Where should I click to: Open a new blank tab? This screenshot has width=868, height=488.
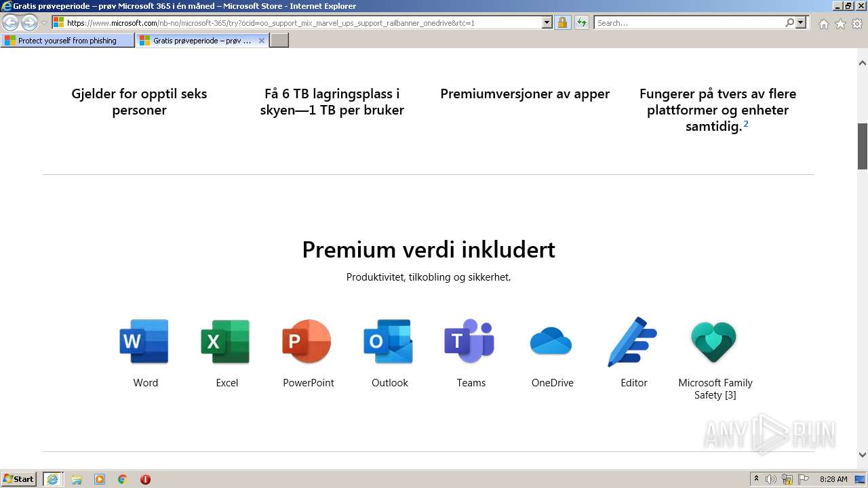[x=279, y=41]
